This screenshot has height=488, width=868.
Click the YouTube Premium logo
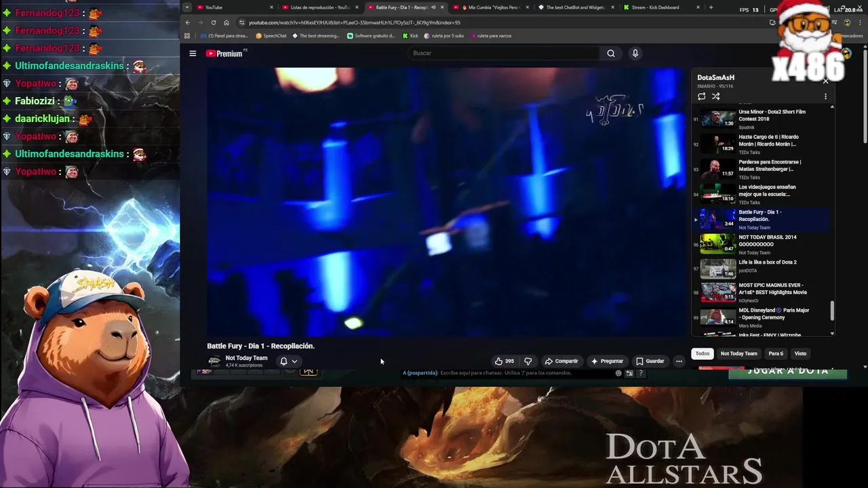point(224,54)
